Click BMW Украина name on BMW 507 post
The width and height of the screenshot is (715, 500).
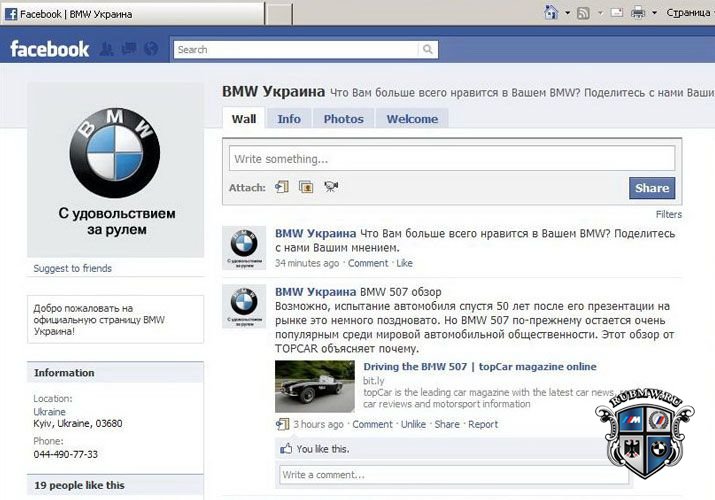point(315,292)
